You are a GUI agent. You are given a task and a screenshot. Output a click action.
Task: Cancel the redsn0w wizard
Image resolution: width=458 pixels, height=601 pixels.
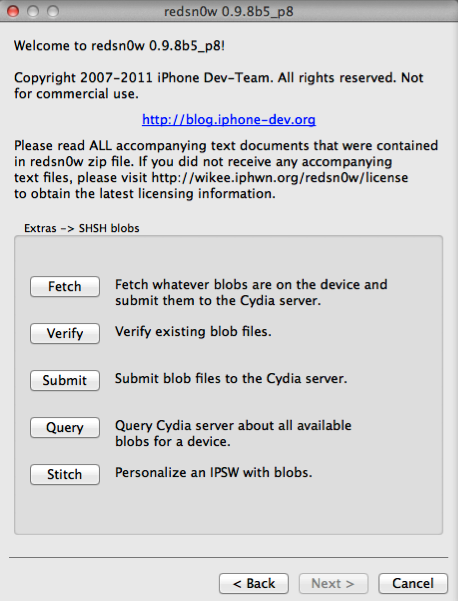click(x=413, y=583)
